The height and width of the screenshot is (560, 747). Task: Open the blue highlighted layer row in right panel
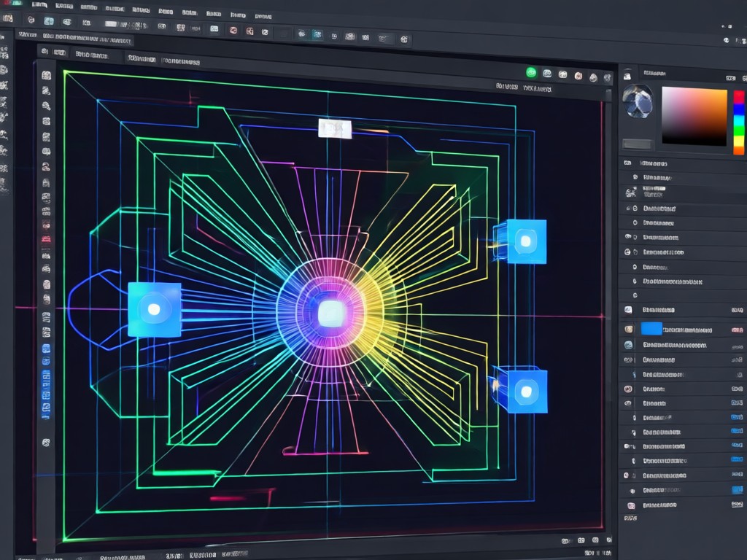pos(683,329)
